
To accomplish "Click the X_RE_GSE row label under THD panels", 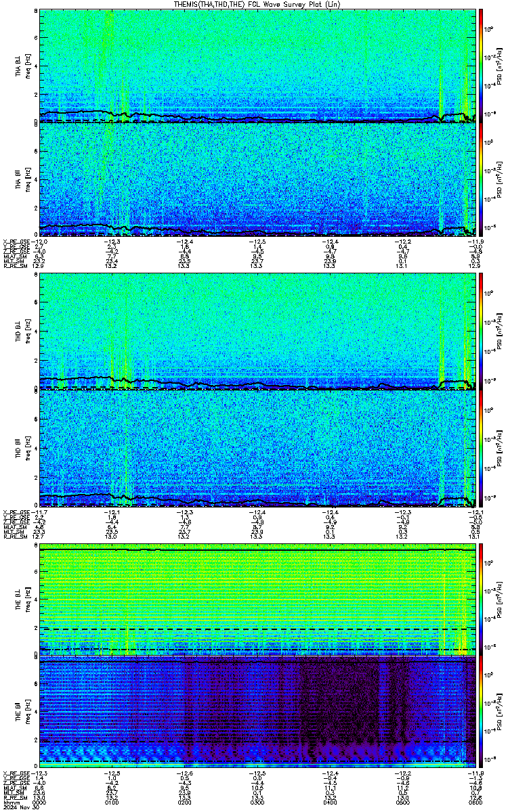I will coord(15,511).
